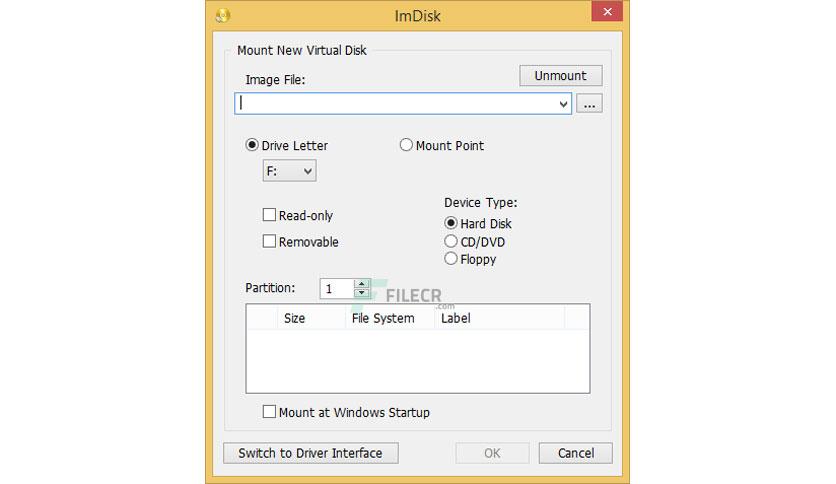Decrease partition number with down arrow

[x=361, y=293]
